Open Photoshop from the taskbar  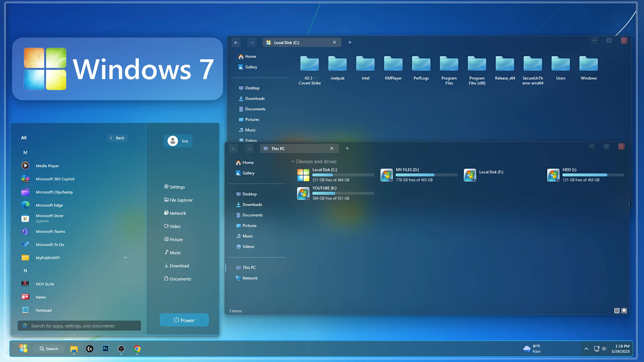[x=105, y=348]
